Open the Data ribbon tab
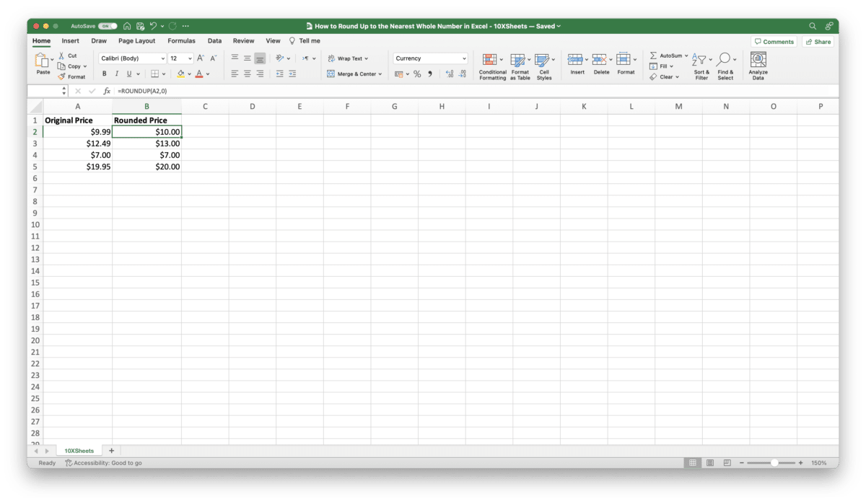 (x=214, y=40)
